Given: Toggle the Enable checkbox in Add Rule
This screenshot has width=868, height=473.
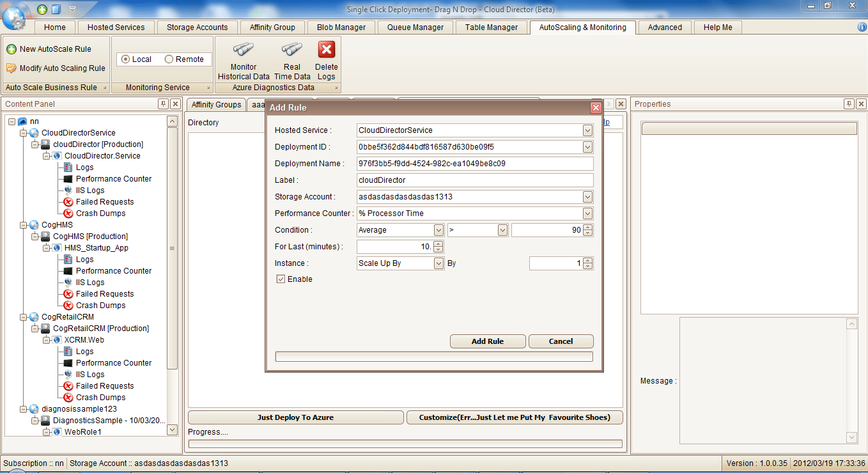Looking at the screenshot, I should (x=281, y=279).
